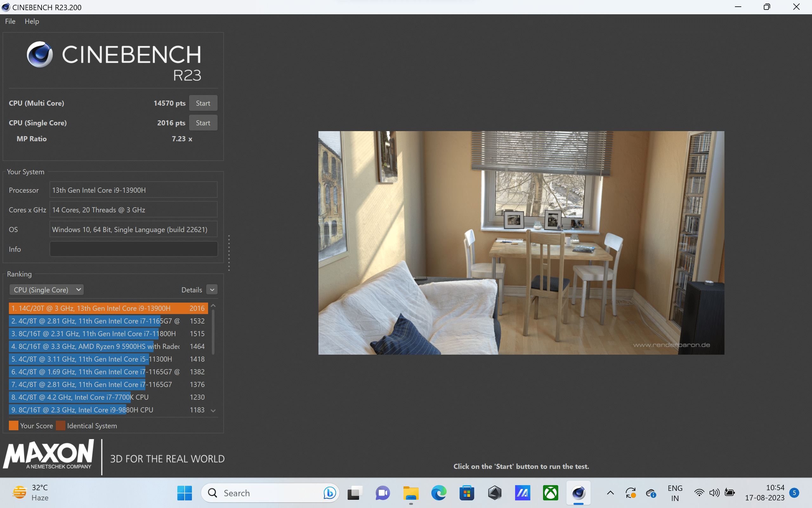Click the Identical System brown color swatch
The width and height of the screenshot is (812, 508).
pyautogui.click(x=60, y=426)
